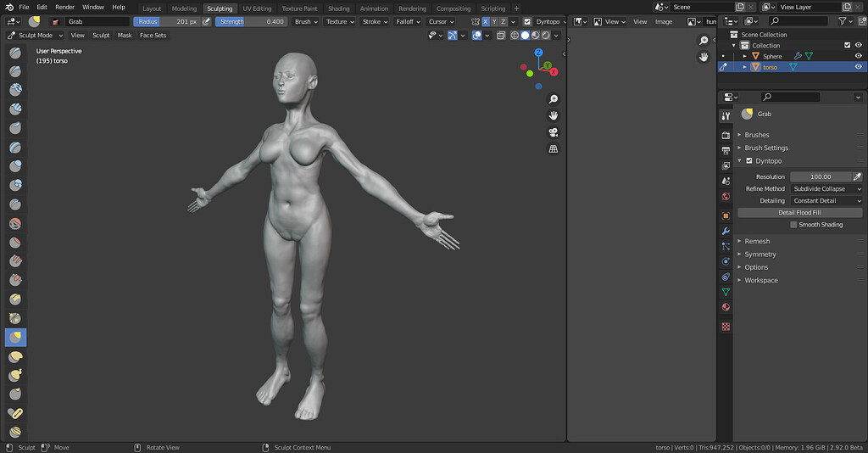This screenshot has width=868, height=453.
Task: Toggle the camera view icon
Action: tap(553, 132)
